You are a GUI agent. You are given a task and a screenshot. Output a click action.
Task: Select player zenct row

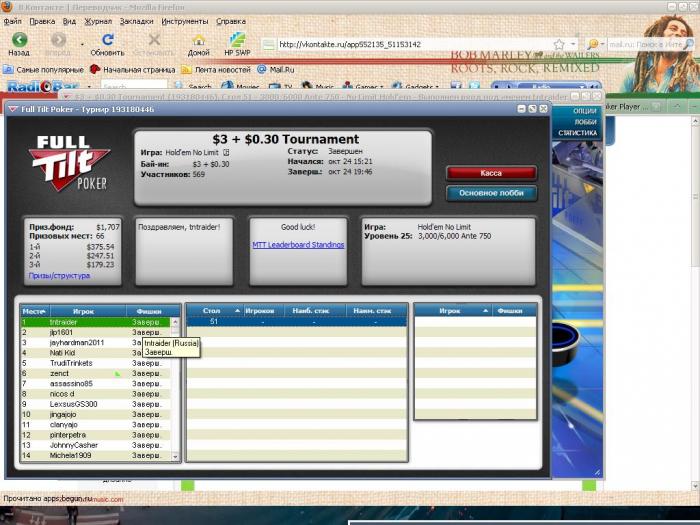click(96, 373)
